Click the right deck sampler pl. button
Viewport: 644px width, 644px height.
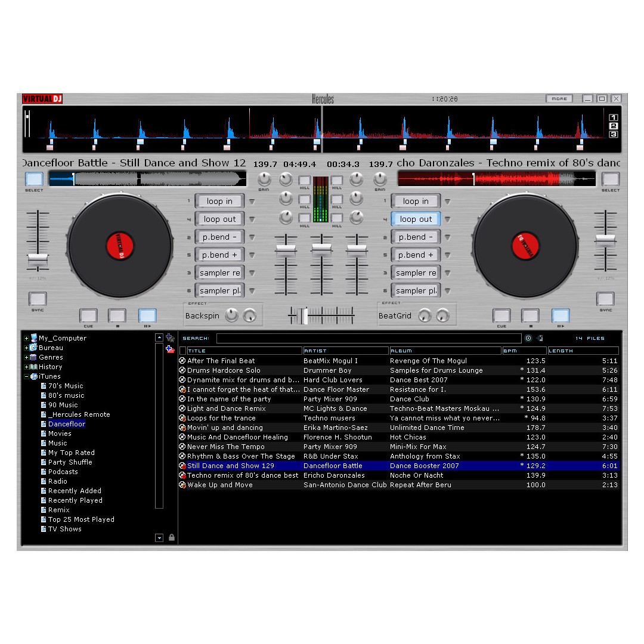(x=416, y=291)
